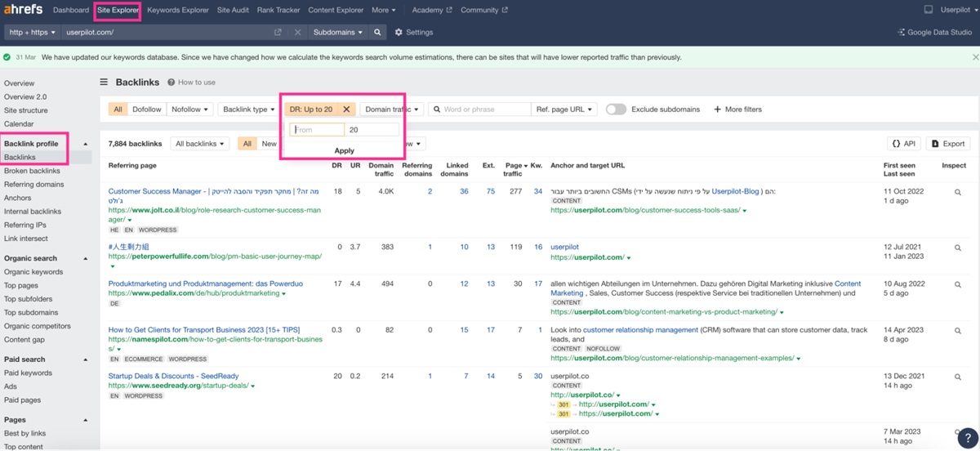Expand jolt.co.il referring URL dropdown arrow
The width and height of the screenshot is (980, 451).
[x=129, y=220]
